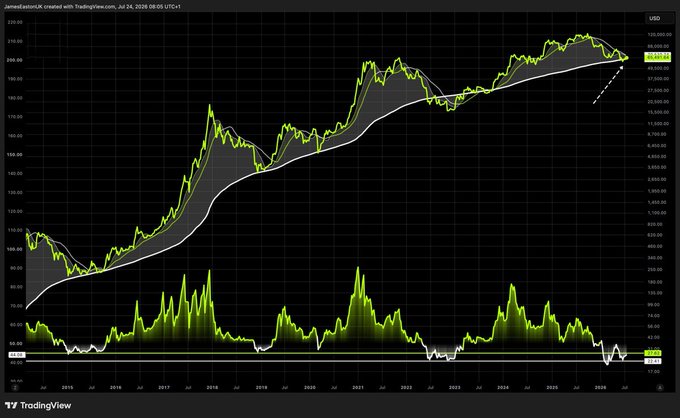Click the 49,500.00 price scale label
Image resolution: width=680 pixels, height=418 pixels.
(x=659, y=68)
